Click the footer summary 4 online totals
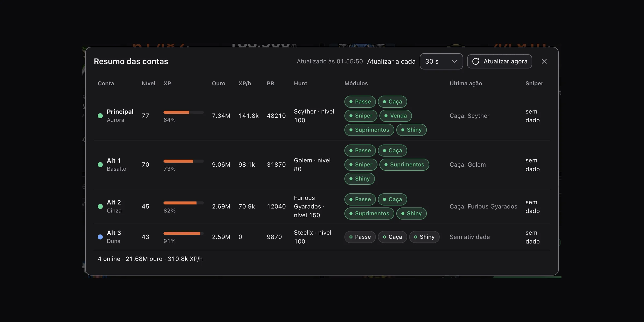Viewport: 644px width, 322px height. tap(150, 259)
